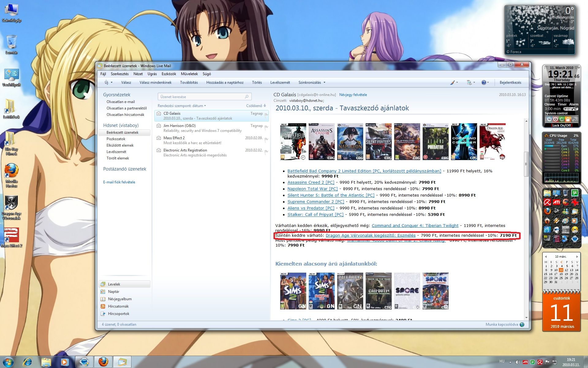
Task: Select Olvasatlan a partnerektől view
Action: pyautogui.click(x=126, y=108)
